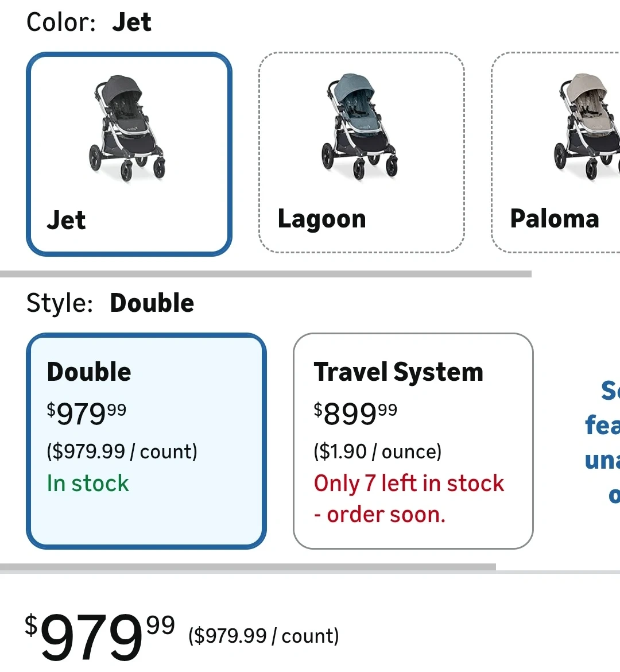
Task: Click the scrollbar below the style options
Action: coord(247,567)
